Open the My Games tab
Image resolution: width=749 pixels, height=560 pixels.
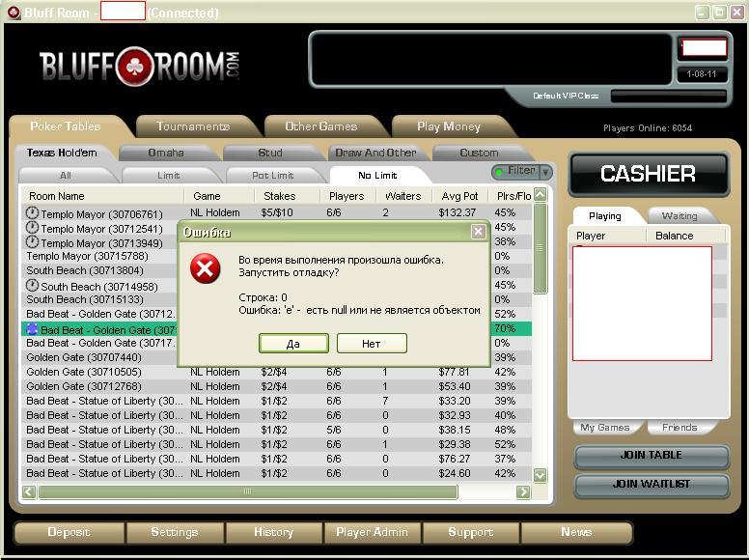[605, 428]
